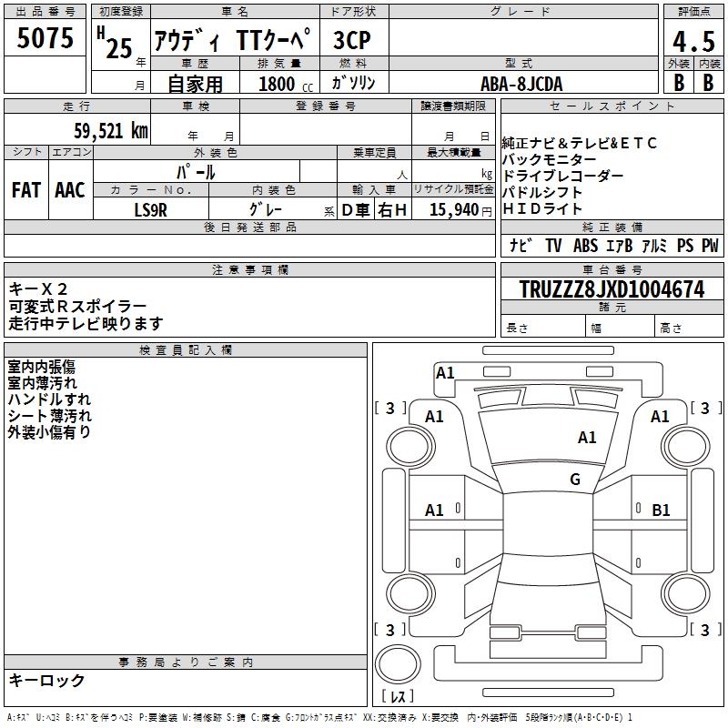
Task: Click the AAC air conditioner value
Action: point(70,190)
